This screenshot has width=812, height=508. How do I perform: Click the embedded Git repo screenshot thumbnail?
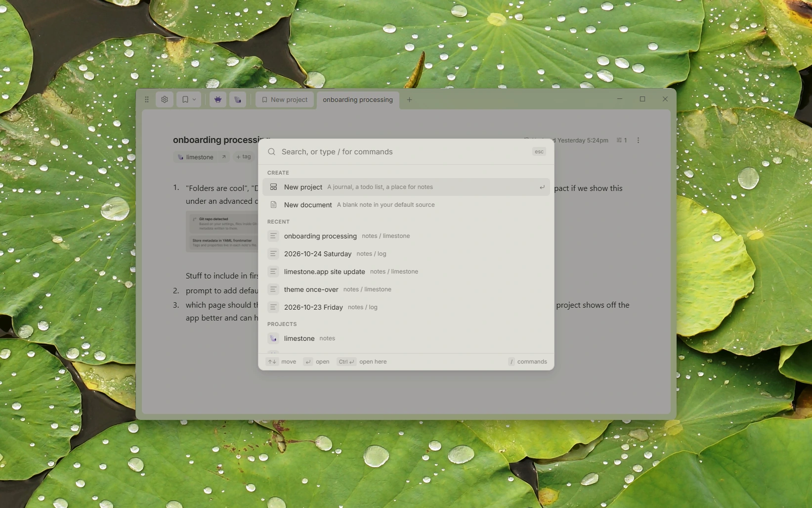(x=222, y=231)
